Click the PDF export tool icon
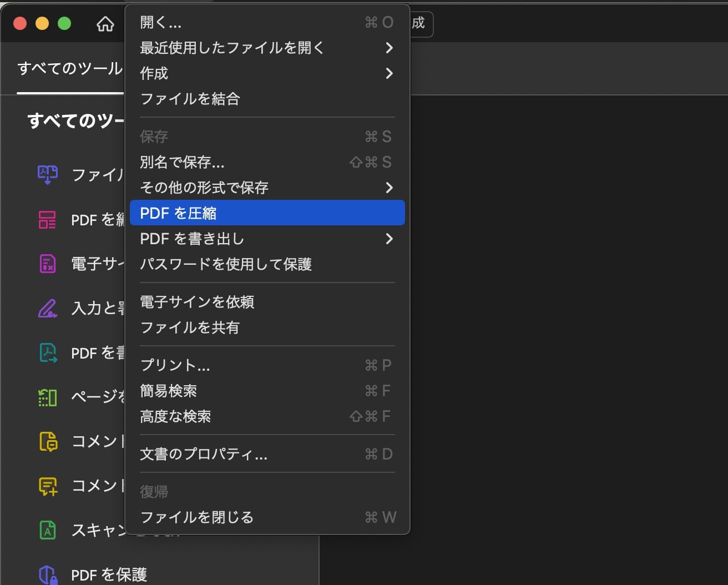 (48, 352)
